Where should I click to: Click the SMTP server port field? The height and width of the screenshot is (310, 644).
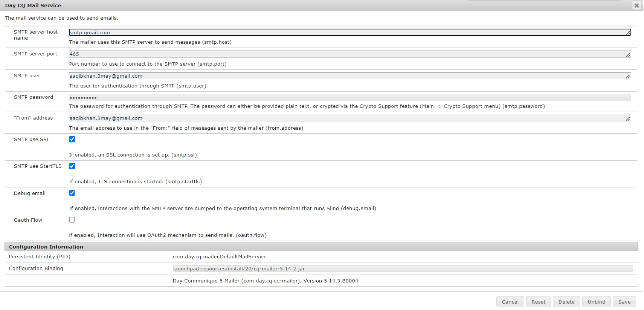click(x=350, y=54)
